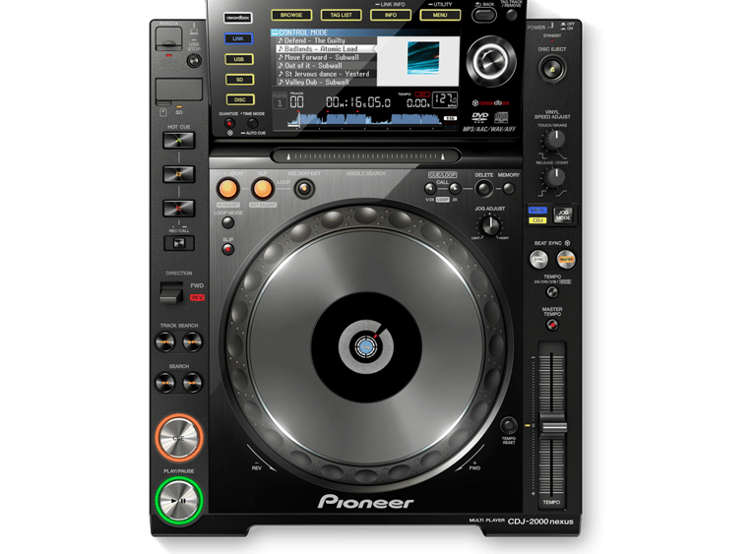
Task: Hit SEARCH rewind button
Action: [x=165, y=383]
